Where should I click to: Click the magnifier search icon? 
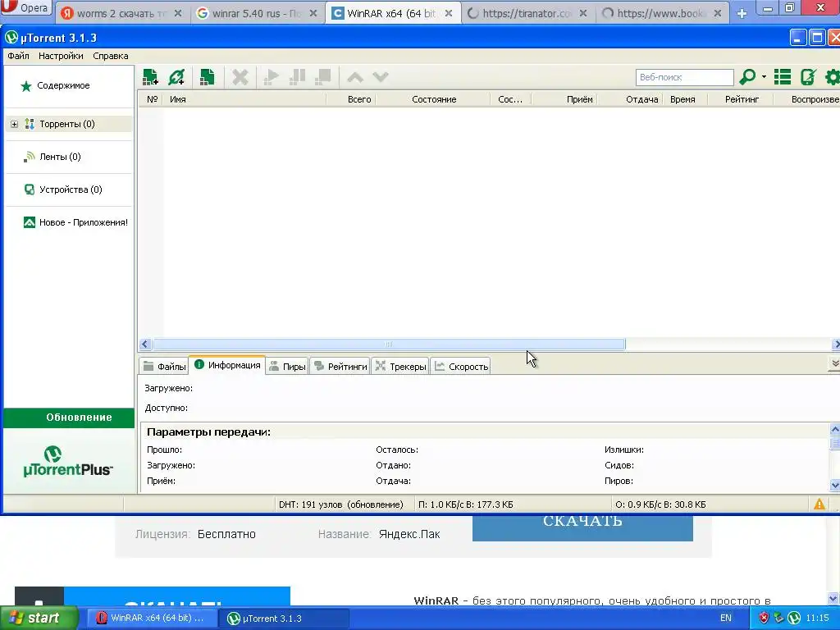747,77
